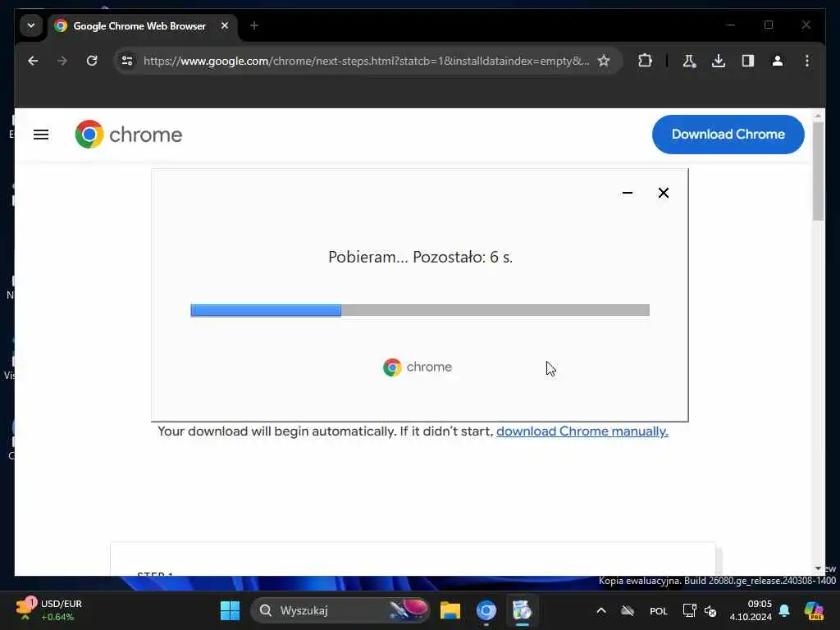Launch Copilot preview icon in taskbar
This screenshot has height=630, width=840.
tap(814, 610)
